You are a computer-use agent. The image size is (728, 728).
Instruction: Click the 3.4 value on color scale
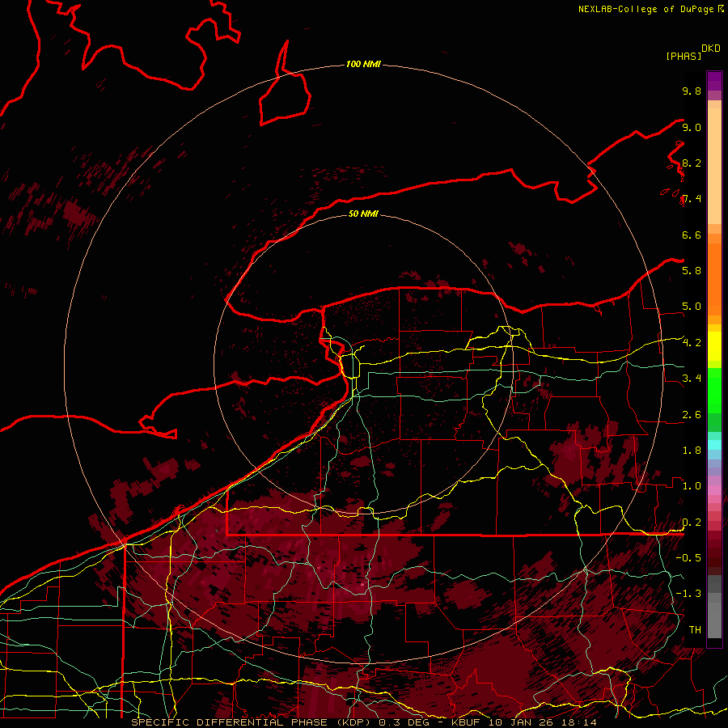pyautogui.click(x=692, y=378)
